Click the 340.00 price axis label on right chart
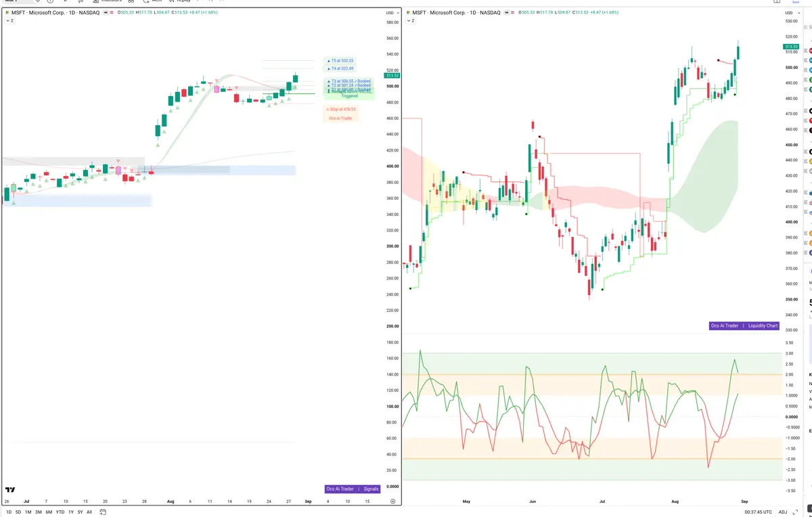The image size is (812, 517). pyautogui.click(x=791, y=315)
